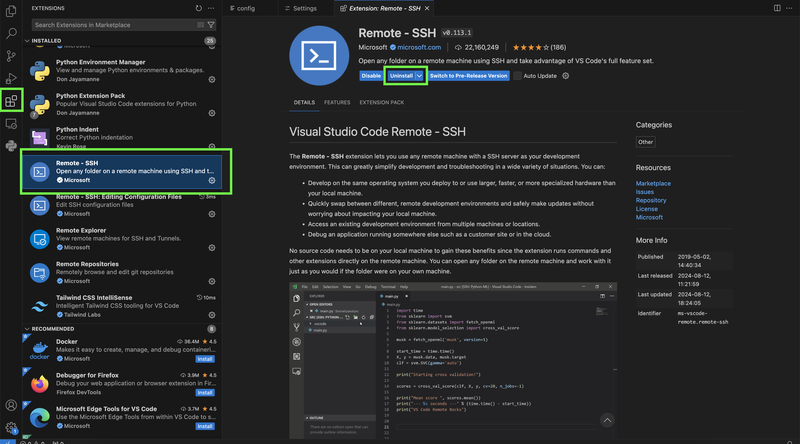Open the Features tab
800x444 pixels.
tap(337, 103)
